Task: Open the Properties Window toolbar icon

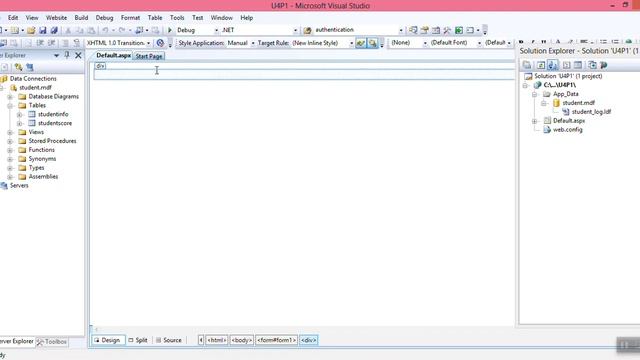Action: click(424, 30)
